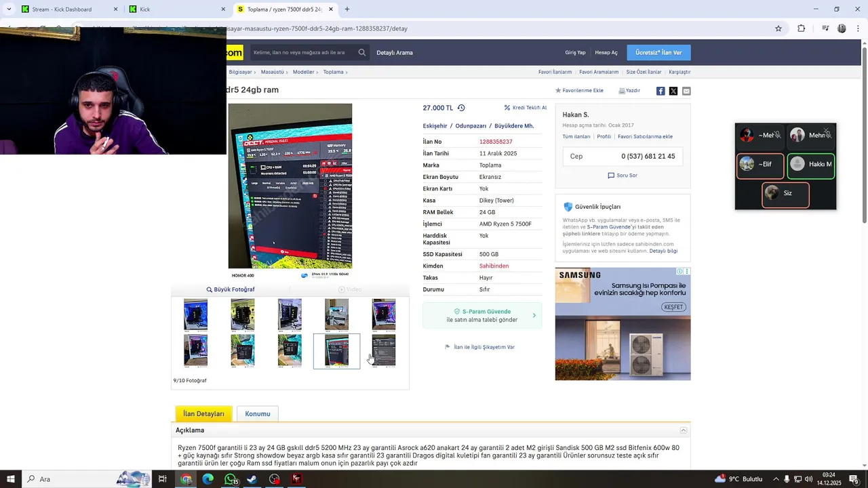
Task: Go to Eskişehir location link
Action: (x=435, y=126)
